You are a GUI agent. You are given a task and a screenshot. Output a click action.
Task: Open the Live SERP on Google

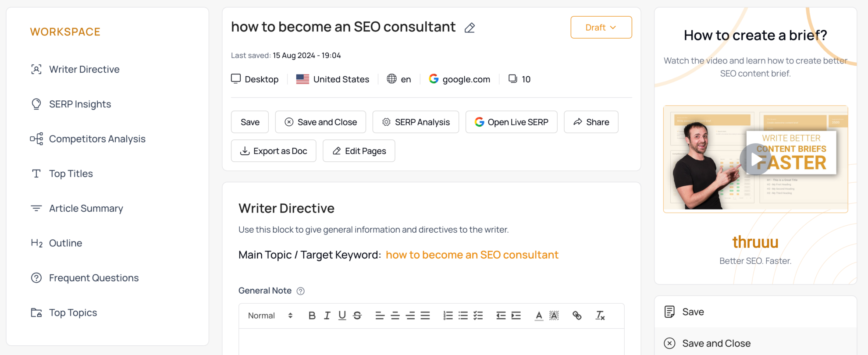(x=511, y=122)
